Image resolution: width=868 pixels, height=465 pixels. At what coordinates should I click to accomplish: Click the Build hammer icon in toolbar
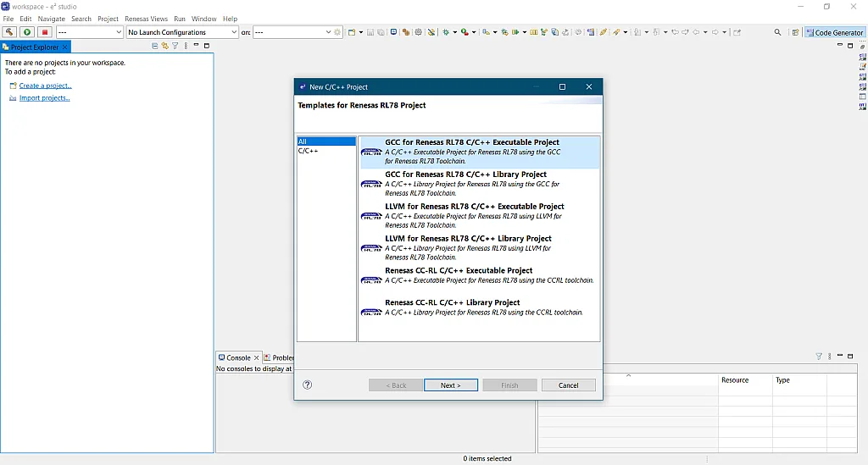pos(9,32)
